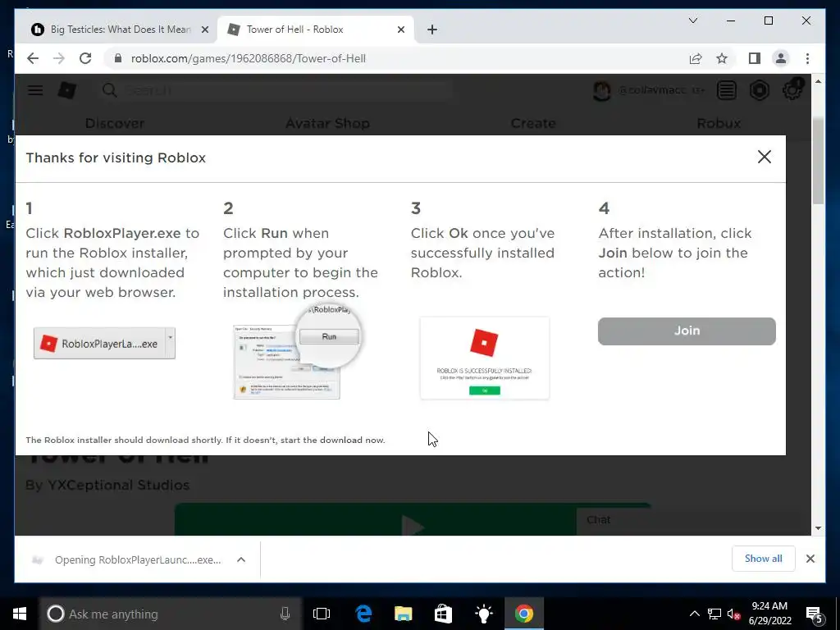This screenshot has height=630, width=840.
Task: Open the lightbulb Tips taskbar icon
Action: pos(484,614)
